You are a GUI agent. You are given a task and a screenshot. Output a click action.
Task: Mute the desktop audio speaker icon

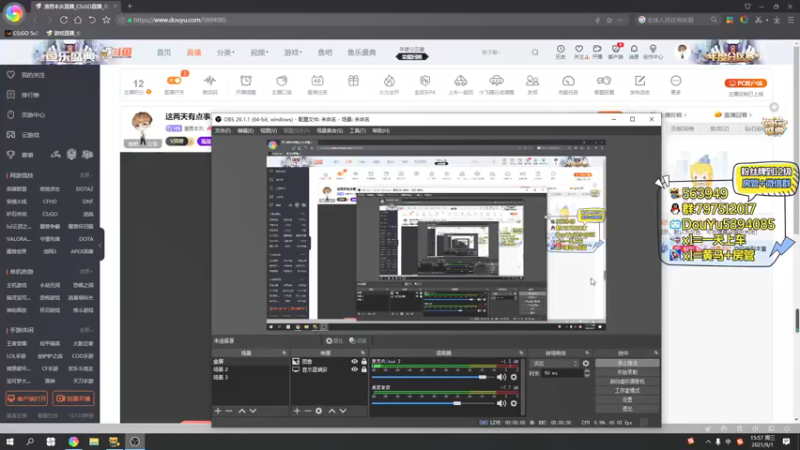tap(502, 403)
